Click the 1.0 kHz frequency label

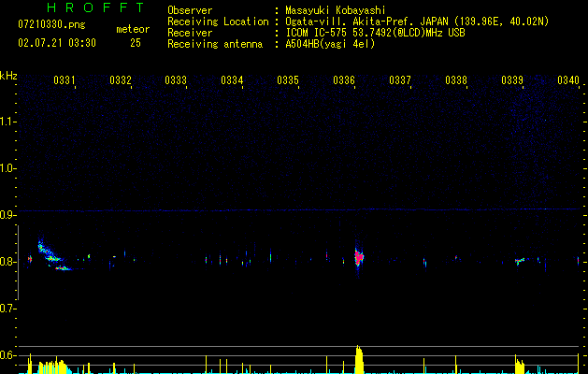7,168
